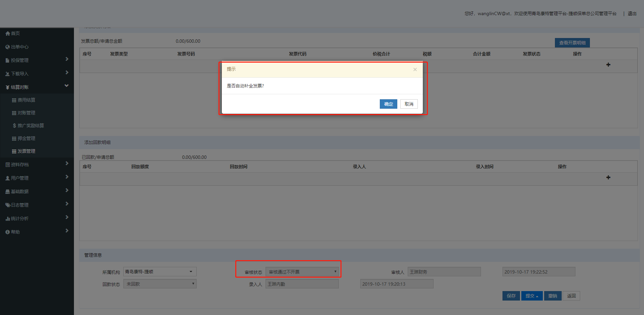This screenshot has width=644, height=315.
Task: Click the download icon beside 下载导入
Action: (7, 74)
